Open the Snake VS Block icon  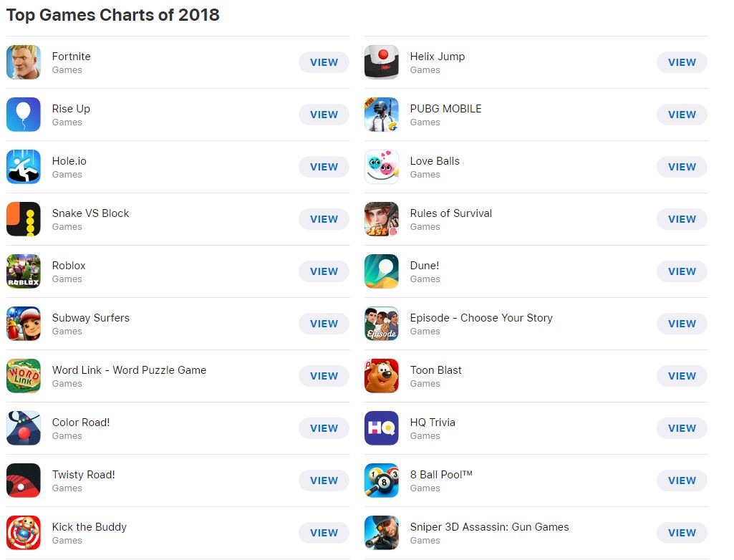click(24, 219)
